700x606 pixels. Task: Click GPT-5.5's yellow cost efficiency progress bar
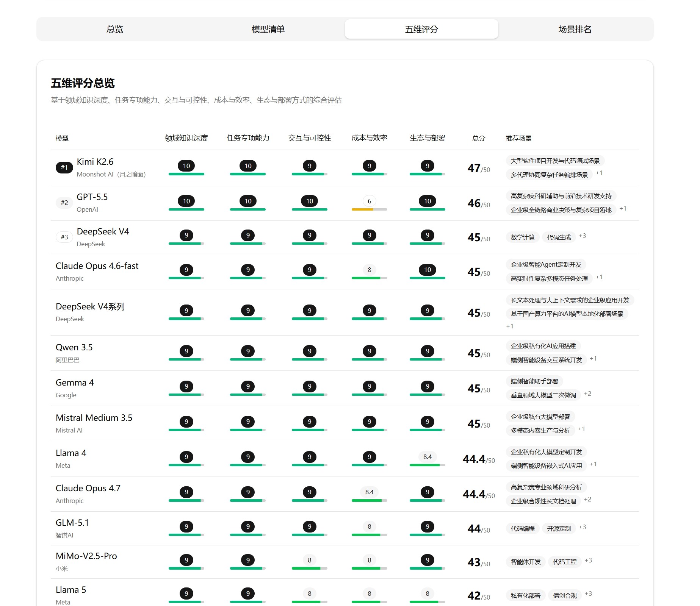[x=370, y=209]
